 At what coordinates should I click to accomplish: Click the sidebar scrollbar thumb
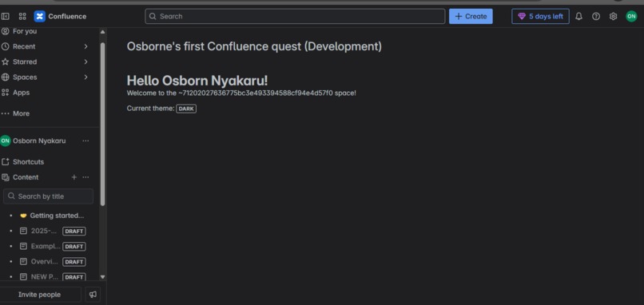[103, 124]
